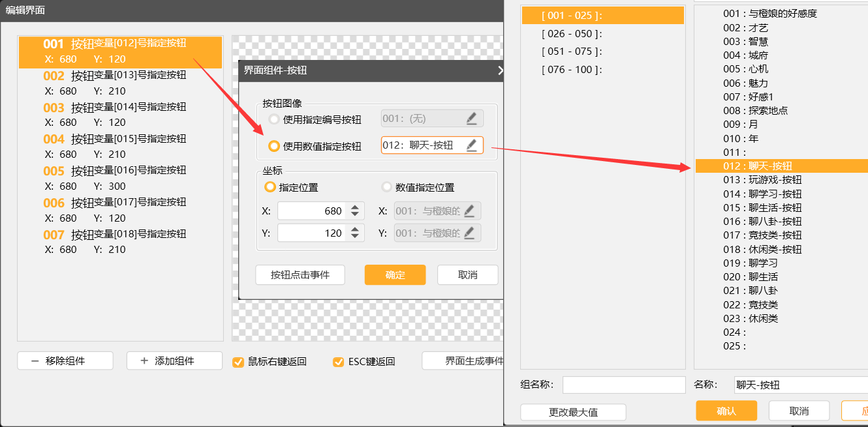This screenshot has height=427, width=868.
Task: Toggle ESC键返回 checkbox
Action: [338, 362]
